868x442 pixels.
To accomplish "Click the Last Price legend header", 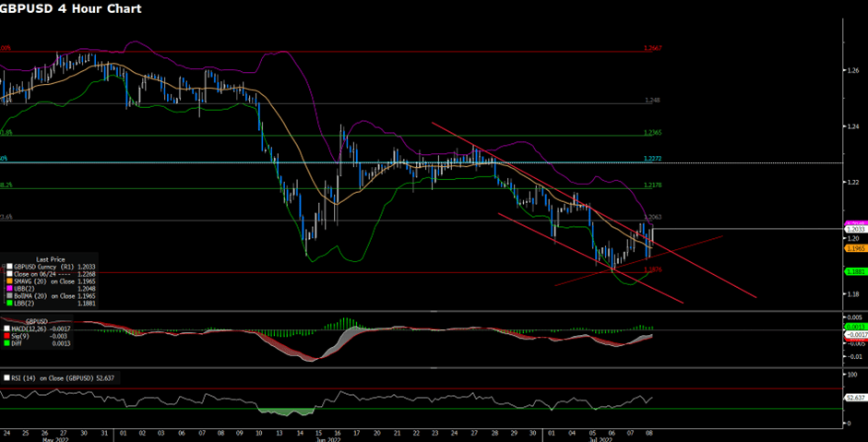I will (49, 258).
